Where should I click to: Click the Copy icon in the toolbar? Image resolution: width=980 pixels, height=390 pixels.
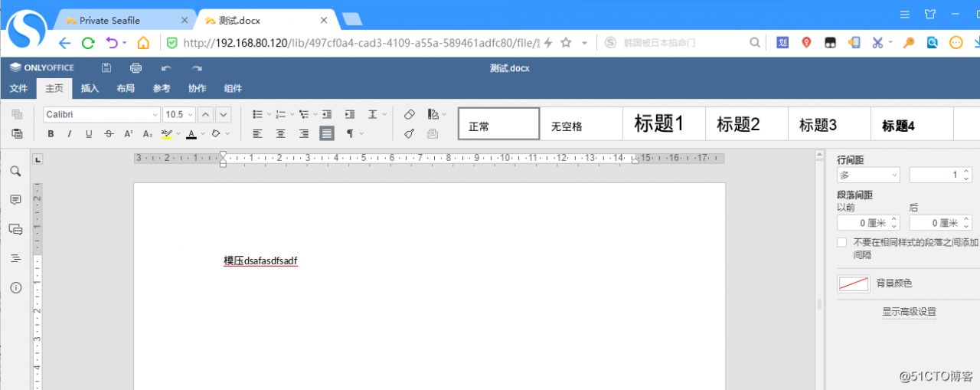pos(17,114)
